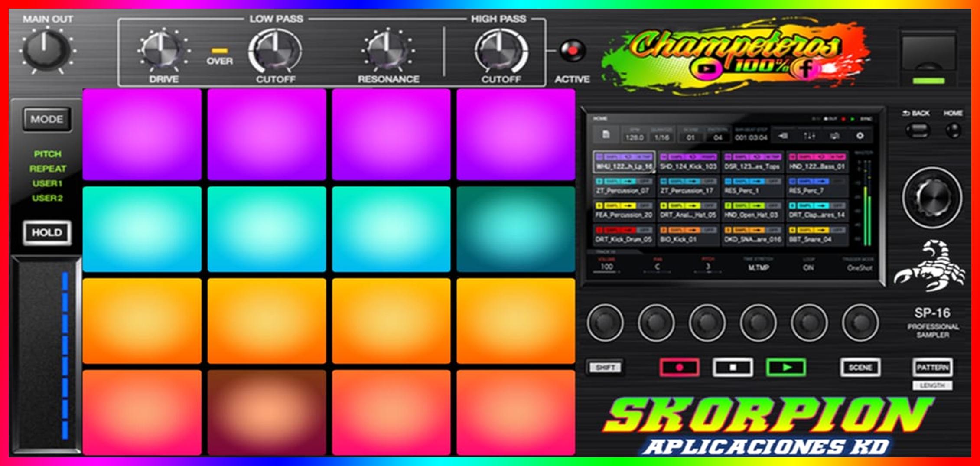
Task: Tap the last orange pad in third row
Action: coord(516,321)
